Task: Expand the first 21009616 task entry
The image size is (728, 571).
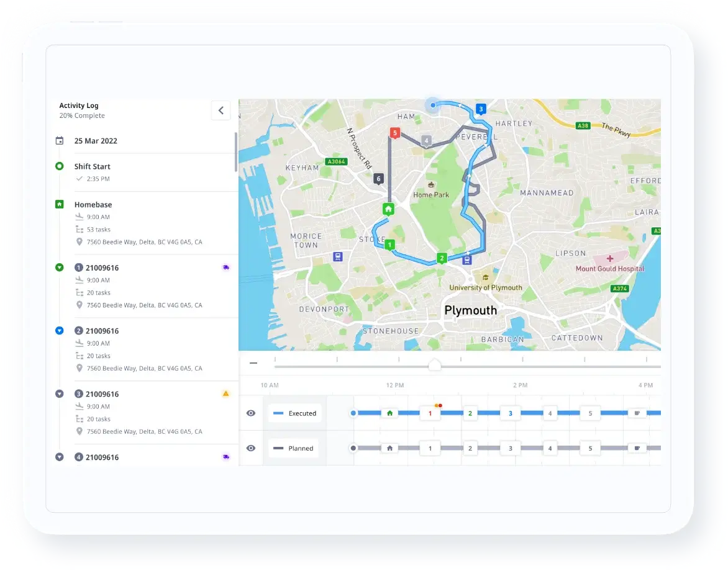Action: point(60,268)
